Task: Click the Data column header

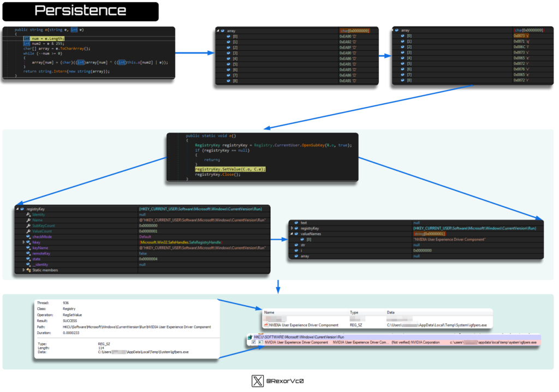Action: (390, 313)
